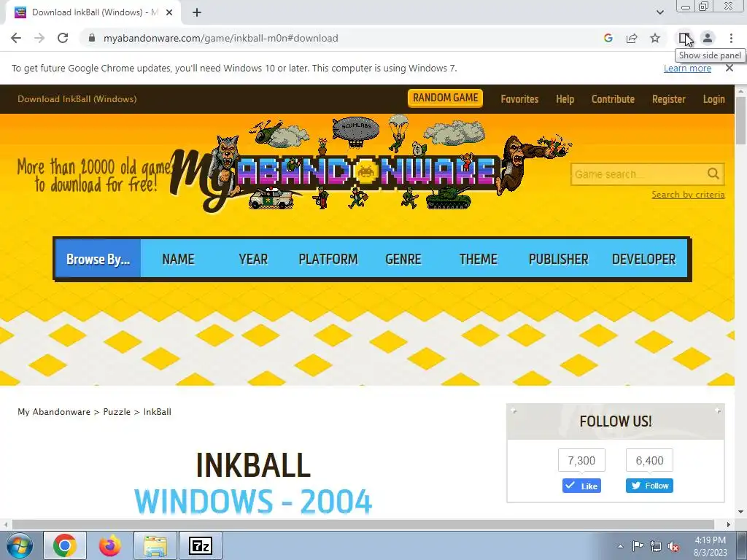
Task: Dismiss the Chrome update notification bar
Action: tap(729, 68)
